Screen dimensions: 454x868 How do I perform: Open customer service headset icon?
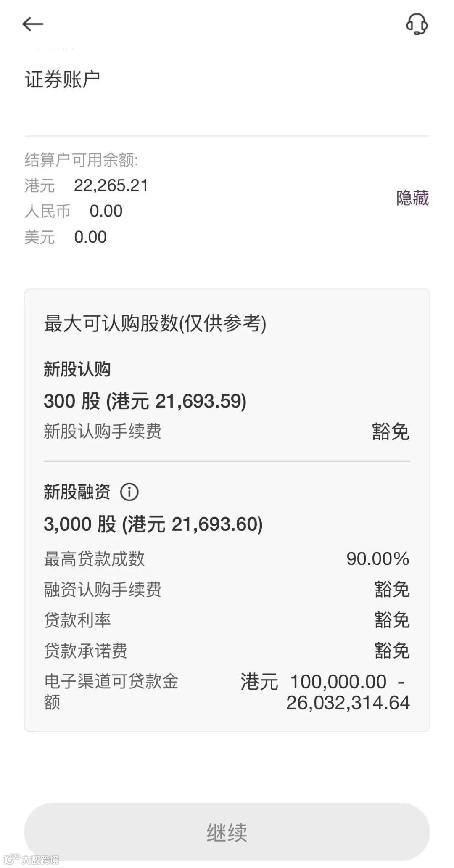tap(417, 24)
